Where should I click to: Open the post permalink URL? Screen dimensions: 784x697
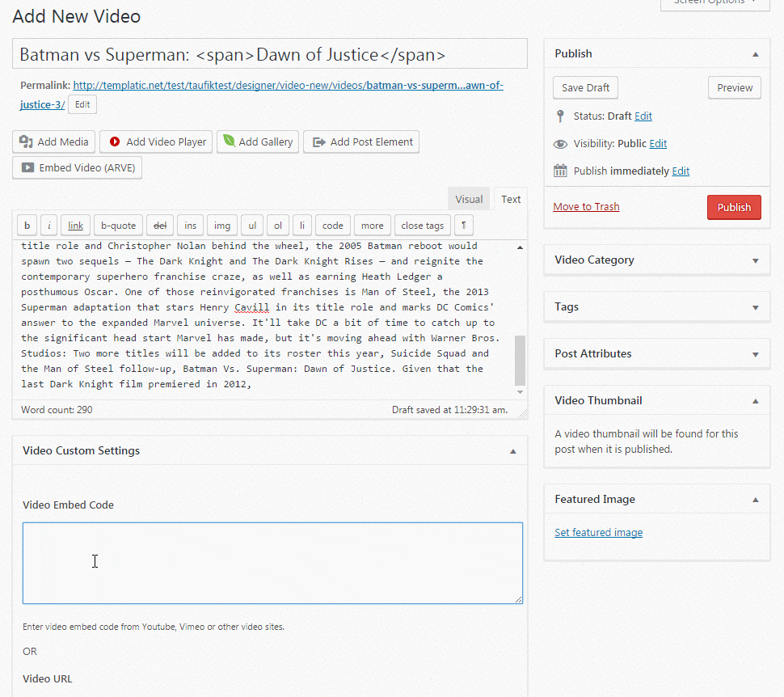click(288, 86)
